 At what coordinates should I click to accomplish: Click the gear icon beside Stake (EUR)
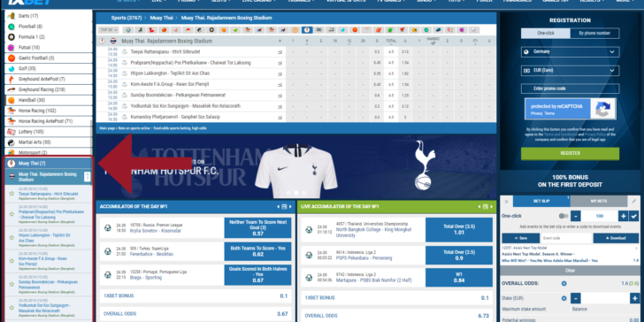(x=563, y=298)
